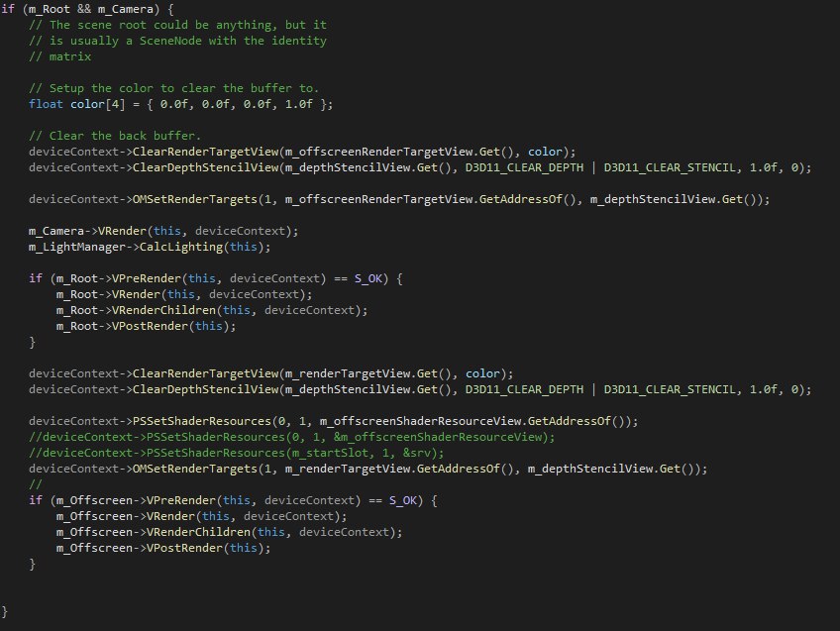Click the second ClearDepthStencilView call line
The width and height of the screenshot is (840, 631).
[x=421, y=389]
